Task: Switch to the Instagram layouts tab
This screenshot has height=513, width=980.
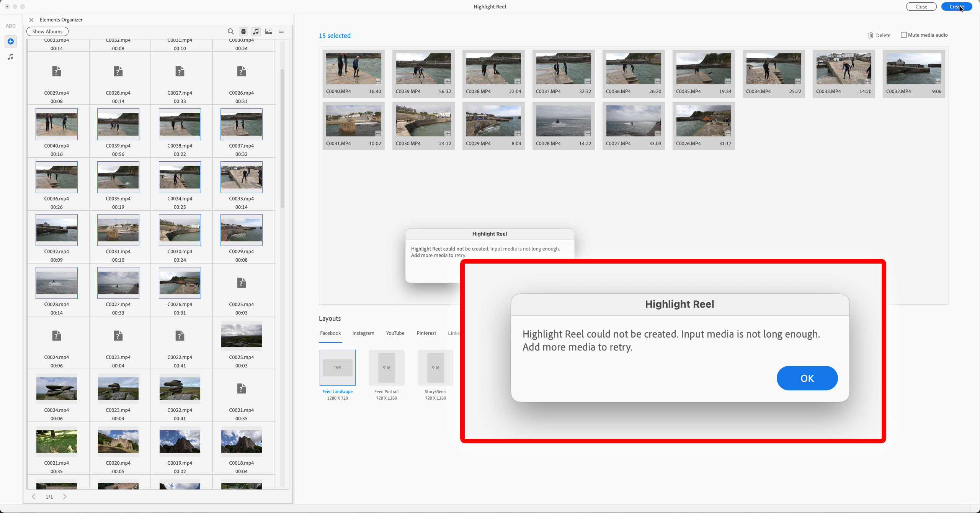Action: (x=363, y=333)
